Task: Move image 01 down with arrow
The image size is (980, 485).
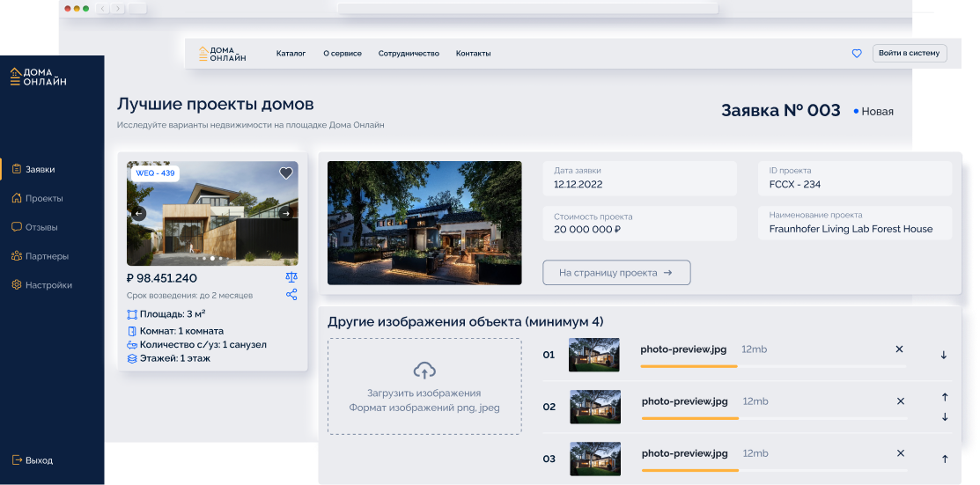Action: click(x=944, y=355)
